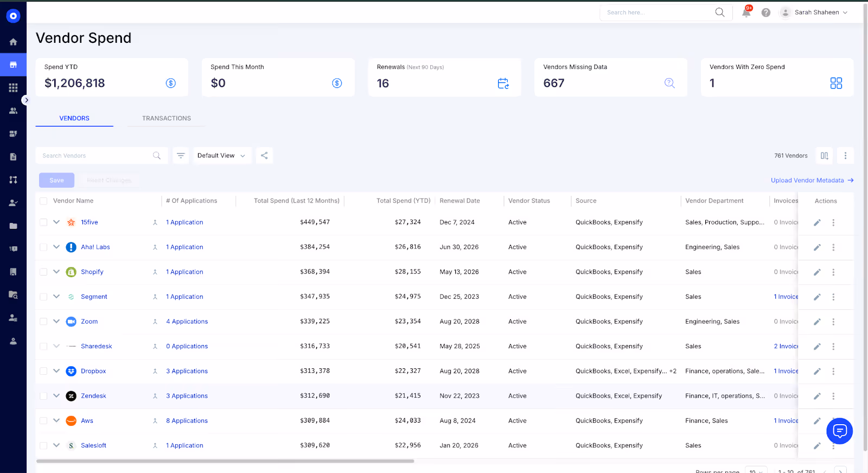868x473 pixels.
Task: Open the users icon in sidebar
Action: 13,111
